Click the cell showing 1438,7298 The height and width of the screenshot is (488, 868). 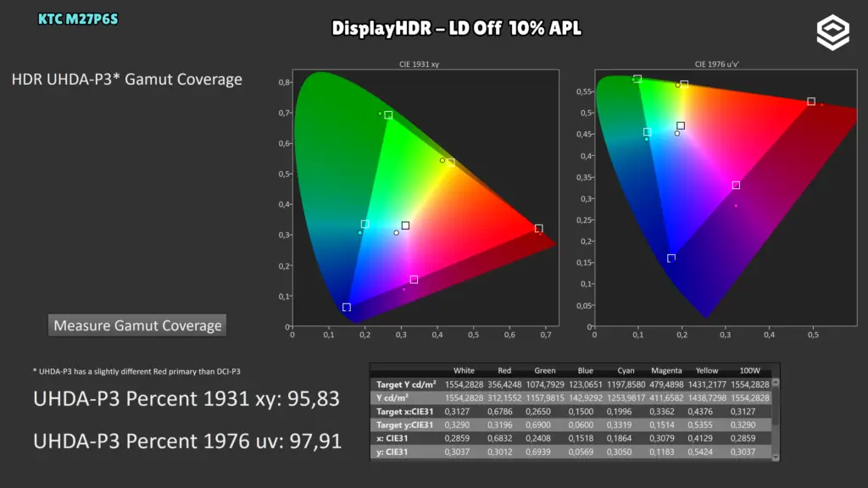[707, 398]
